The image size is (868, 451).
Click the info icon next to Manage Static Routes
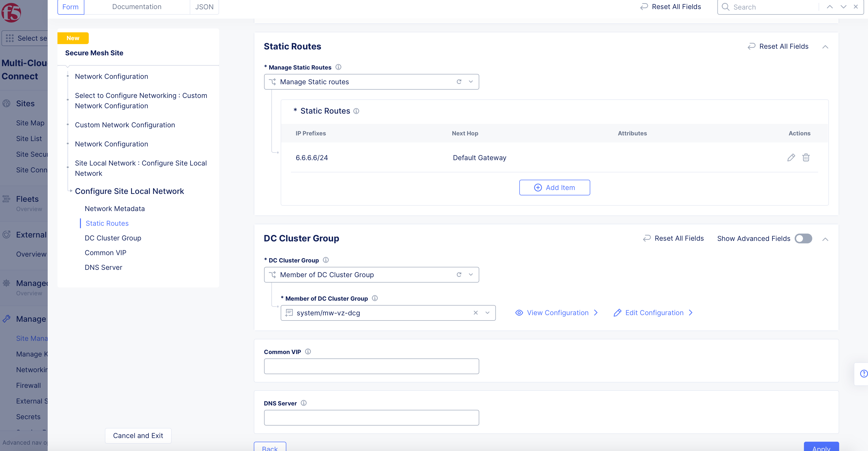[x=338, y=67]
